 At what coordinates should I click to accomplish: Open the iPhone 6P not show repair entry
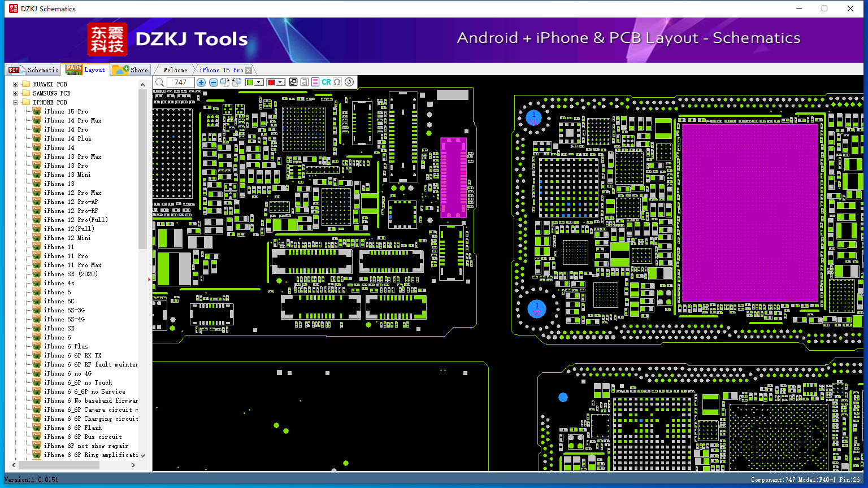click(x=86, y=446)
